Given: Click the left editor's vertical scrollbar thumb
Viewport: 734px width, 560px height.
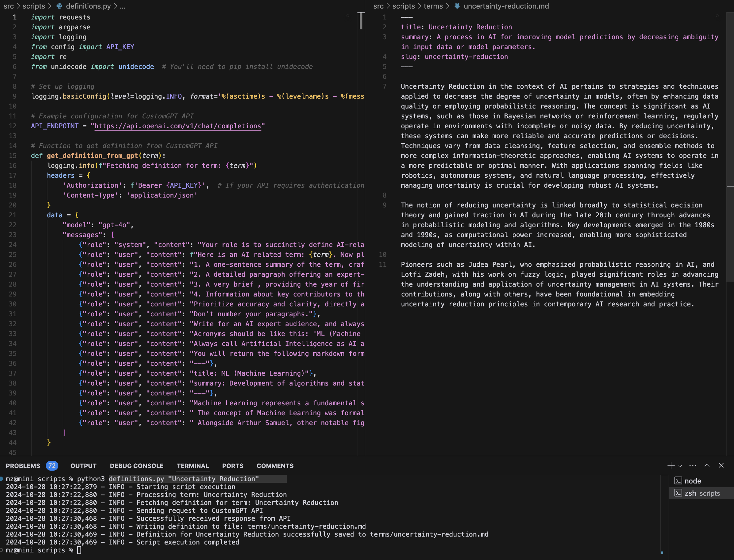Looking at the screenshot, I should click(x=360, y=21).
